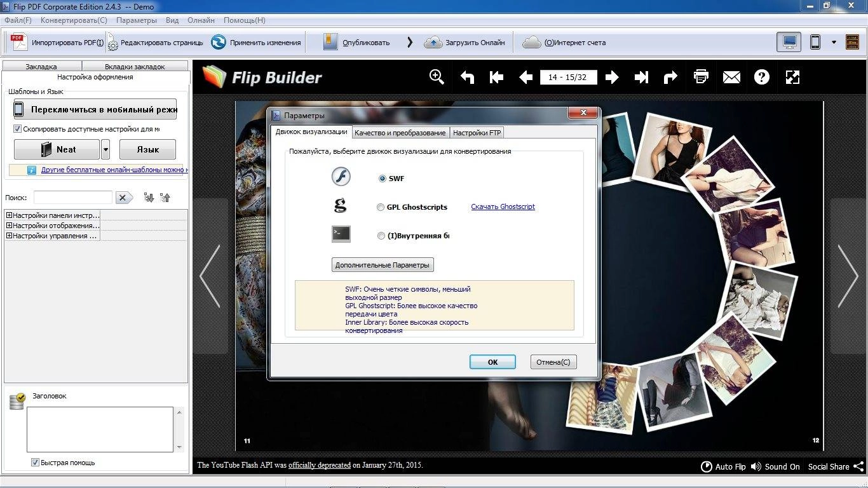The width and height of the screenshot is (868, 488).
Task: Open the Помощь(H) menu
Action: click(245, 20)
